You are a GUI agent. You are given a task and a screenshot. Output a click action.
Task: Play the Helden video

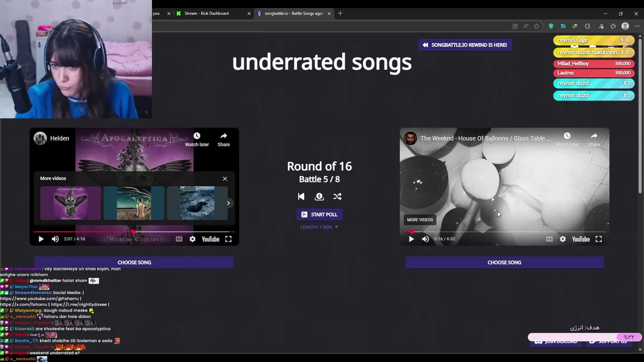tap(41, 239)
